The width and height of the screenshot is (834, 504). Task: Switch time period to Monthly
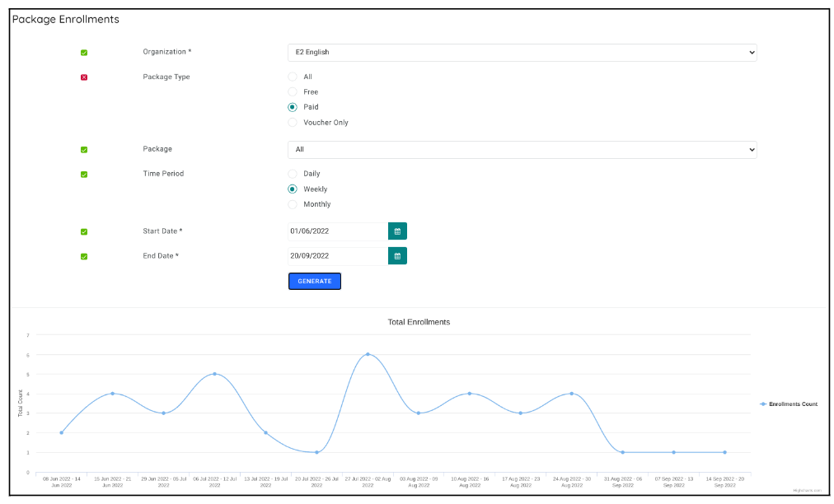pyautogui.click(x=293, y=204)
